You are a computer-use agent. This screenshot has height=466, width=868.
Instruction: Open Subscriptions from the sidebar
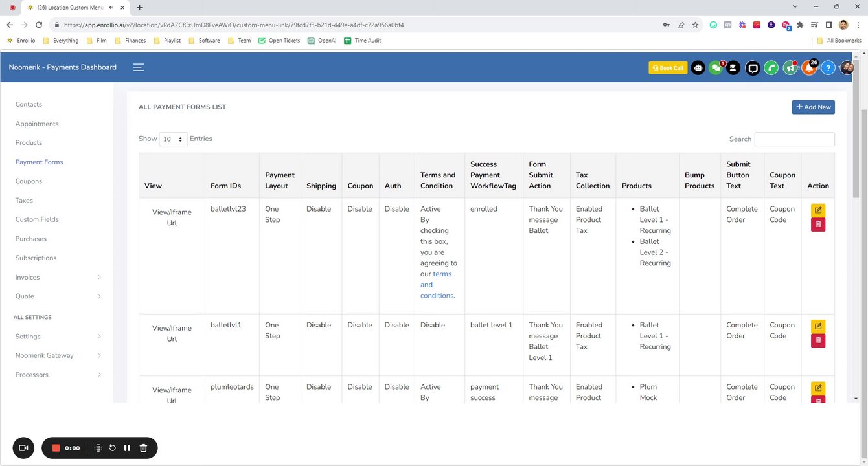(36, 258)
